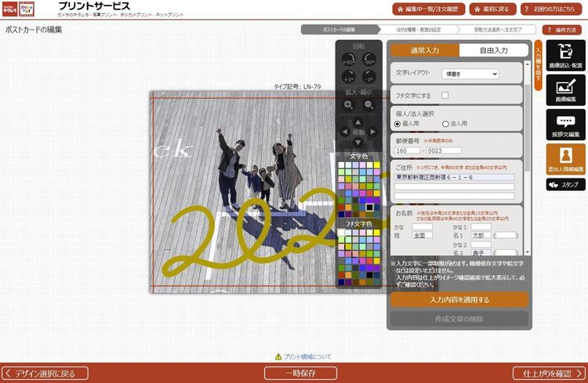Open the 画像編集 image edit panel
588x383 pixels.
[565, 92]
